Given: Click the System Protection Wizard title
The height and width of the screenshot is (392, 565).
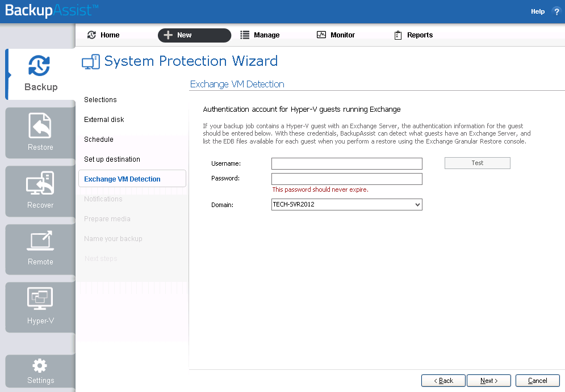Looking at the screenshot, I should pos(191,61).
